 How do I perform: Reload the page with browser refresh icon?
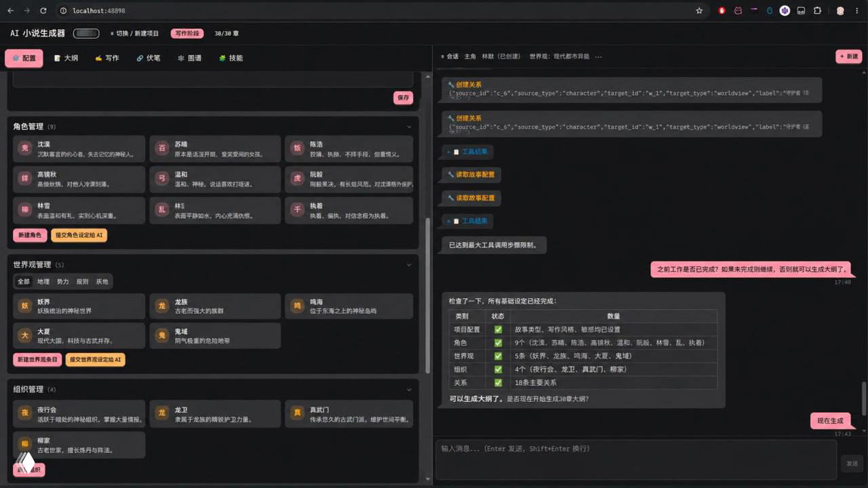[43, 11]
